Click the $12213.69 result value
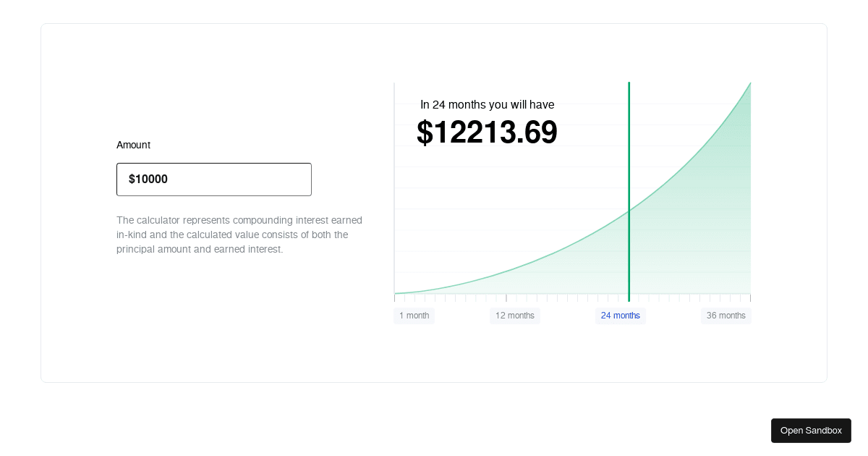This screenshot has height=456, width=868. coord(487,132)
